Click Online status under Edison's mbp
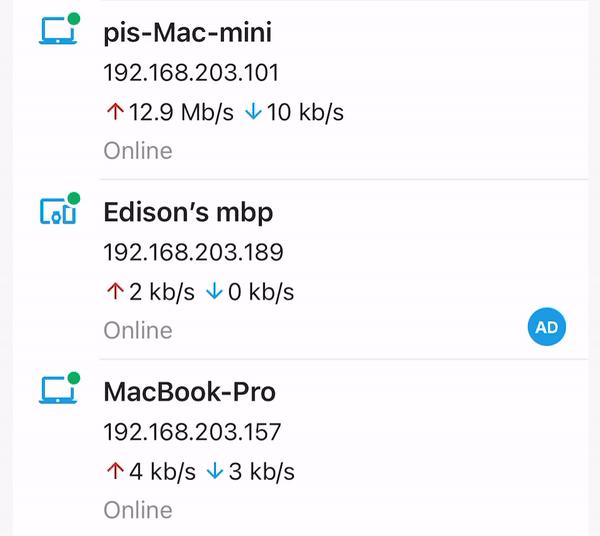Screen dimensions: 600x536 pyautogui.click(x=138, y=330)
